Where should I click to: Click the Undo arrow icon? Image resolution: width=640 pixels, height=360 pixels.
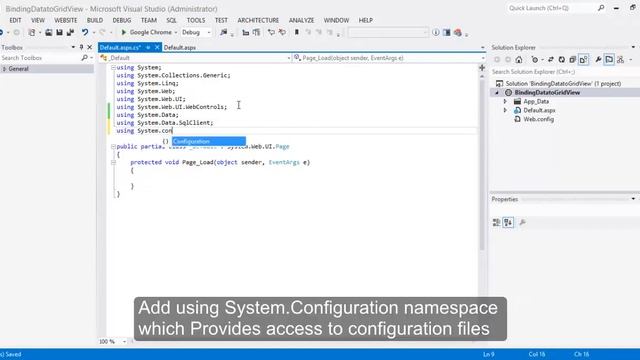pos(84,32)
